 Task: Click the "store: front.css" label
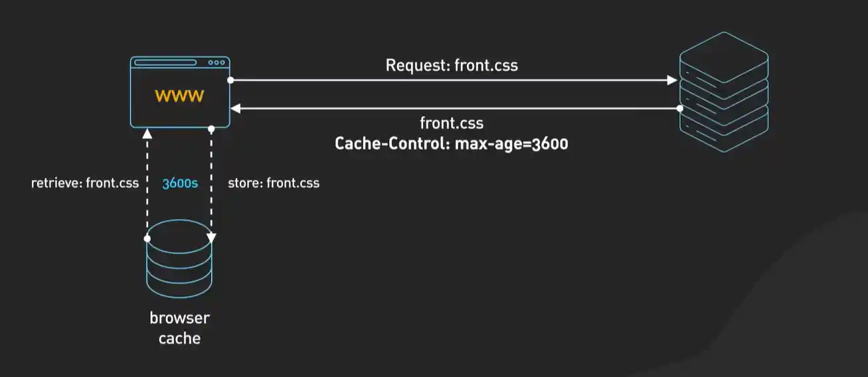click(x=273, y=183)
